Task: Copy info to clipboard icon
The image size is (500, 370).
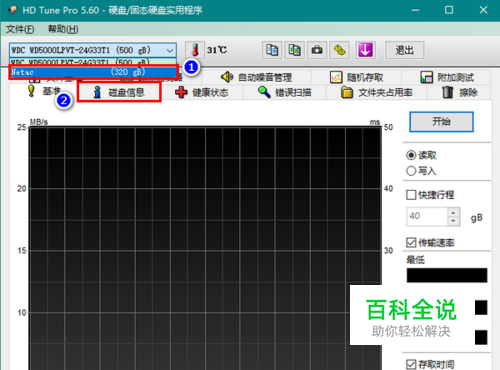Action: pyautogui.click(x=272, y=50)
